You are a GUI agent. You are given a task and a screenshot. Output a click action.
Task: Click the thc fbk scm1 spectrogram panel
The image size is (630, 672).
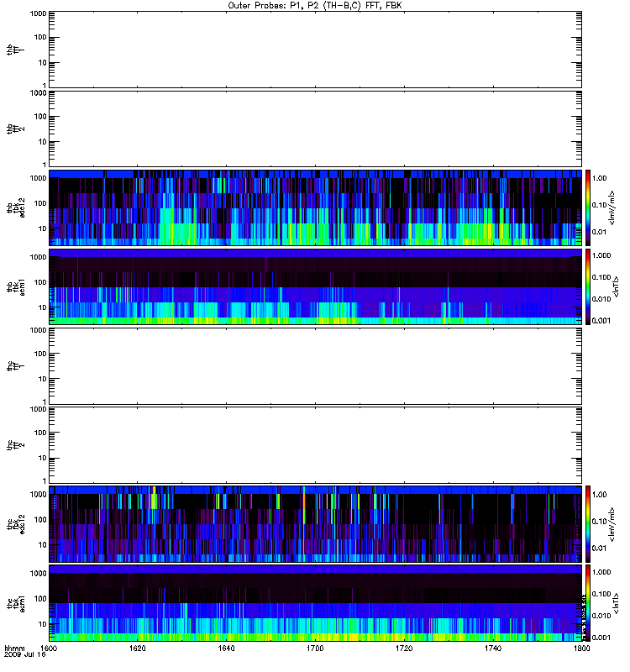point(315,603)
